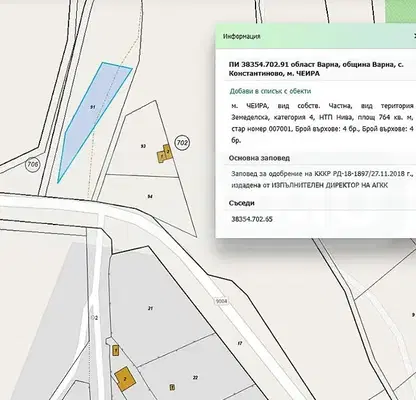Select parcel 21 on the map
This screenshot has height=400, width=416.
point(150,308)
